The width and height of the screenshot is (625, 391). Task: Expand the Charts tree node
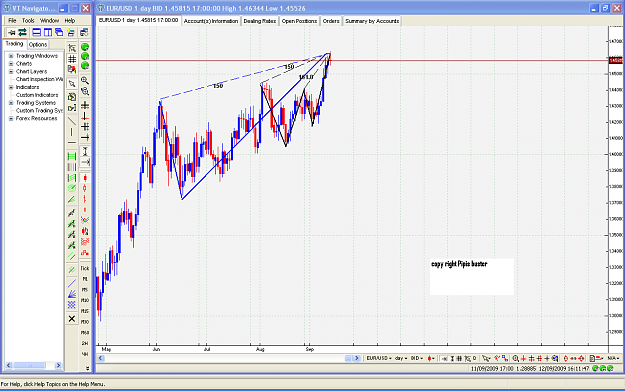coord(11,64)
